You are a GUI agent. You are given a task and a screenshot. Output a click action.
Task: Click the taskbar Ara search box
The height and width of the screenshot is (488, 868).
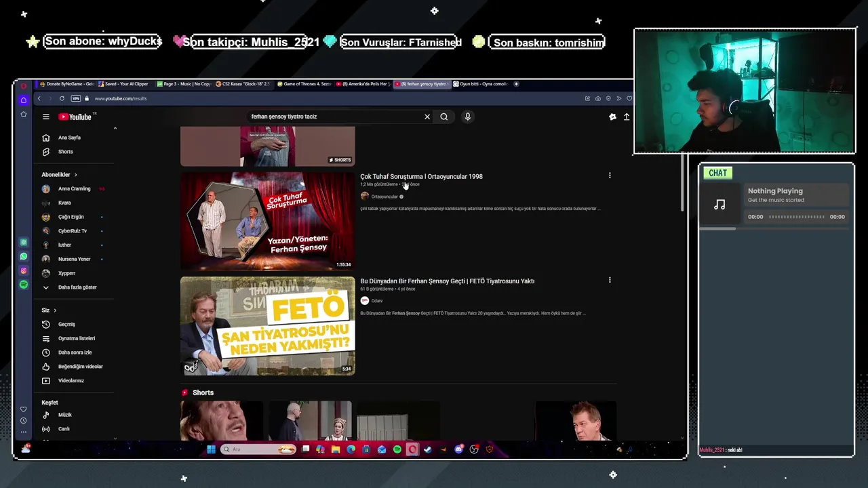[258, 449]
